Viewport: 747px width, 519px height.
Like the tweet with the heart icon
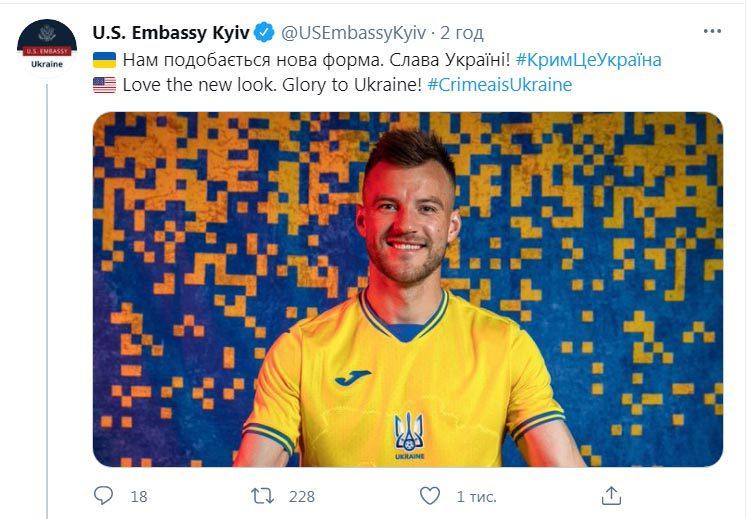(429, 496)
